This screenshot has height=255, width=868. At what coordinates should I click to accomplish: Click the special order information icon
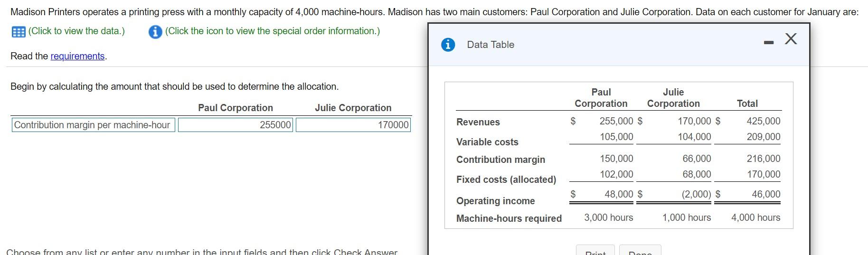(x=155, y=32)
